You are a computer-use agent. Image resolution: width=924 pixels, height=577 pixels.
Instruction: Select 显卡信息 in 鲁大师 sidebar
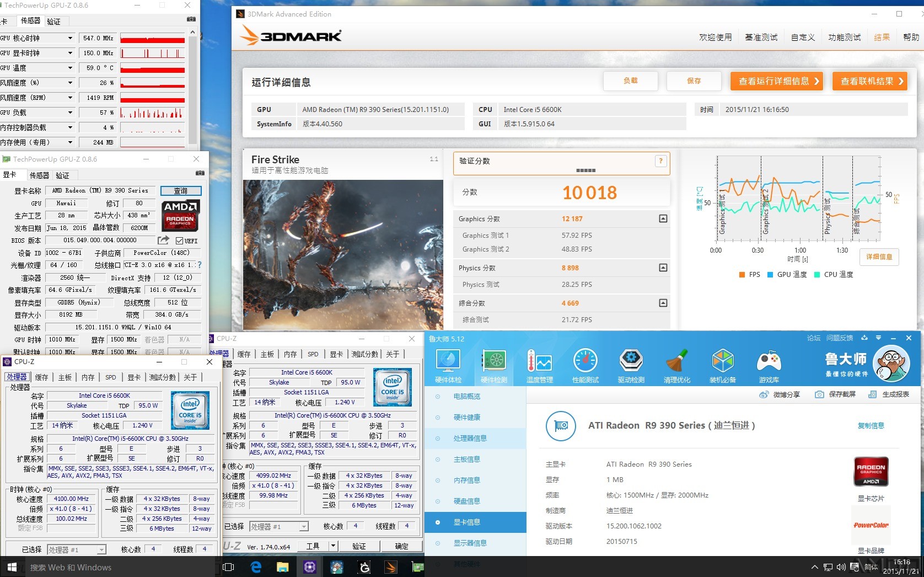[x=475, y=522]
